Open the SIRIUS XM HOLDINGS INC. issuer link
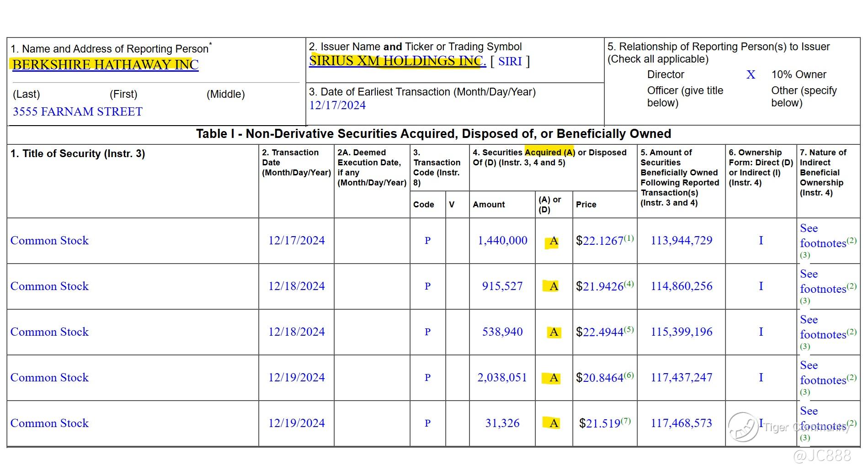This screenshot has width=868, height=475. (x=397, y=61)
